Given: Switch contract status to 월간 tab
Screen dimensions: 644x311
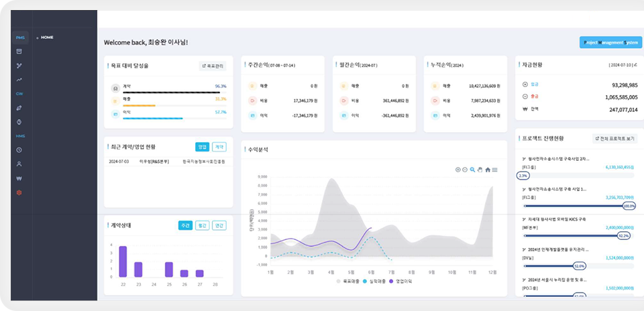Looking at the screenshot, I should pyautogui.click(x=202, y=226).
